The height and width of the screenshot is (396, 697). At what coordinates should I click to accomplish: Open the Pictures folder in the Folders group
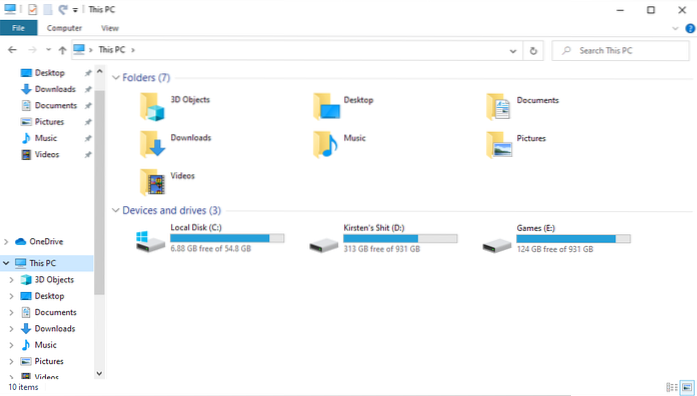tap(499, 145)
